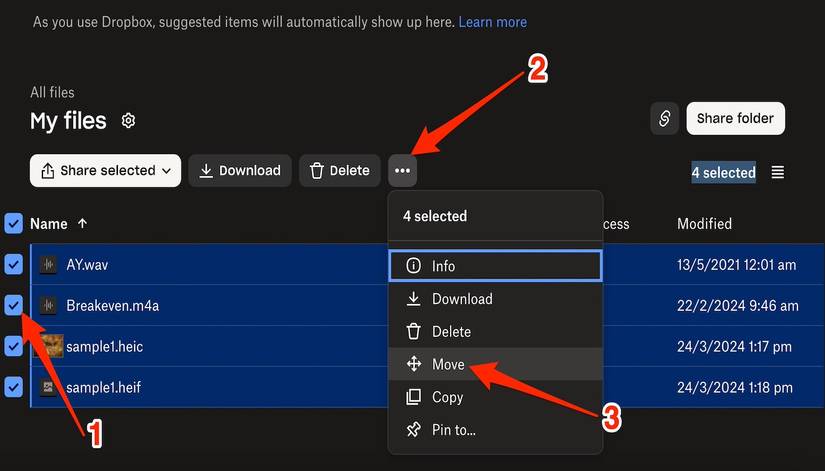Click the Breakeven.m4a file name

point(113,305)
